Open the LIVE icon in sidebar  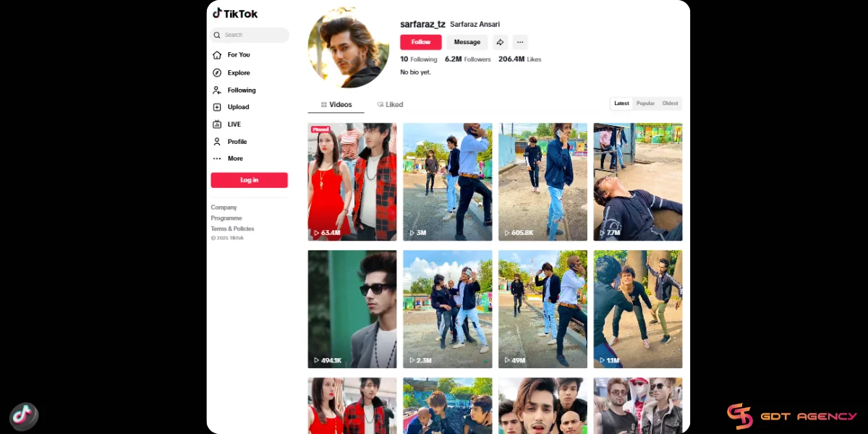click(x=217, y=124)
